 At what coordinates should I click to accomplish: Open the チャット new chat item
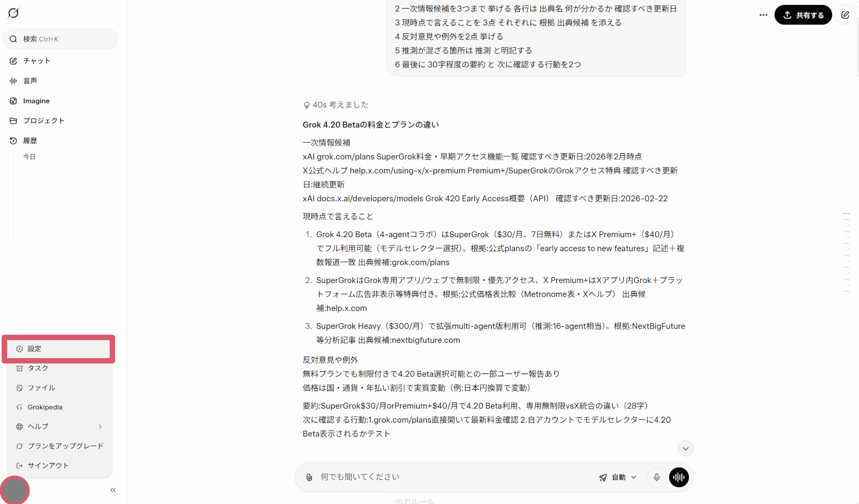pos(36,61)
